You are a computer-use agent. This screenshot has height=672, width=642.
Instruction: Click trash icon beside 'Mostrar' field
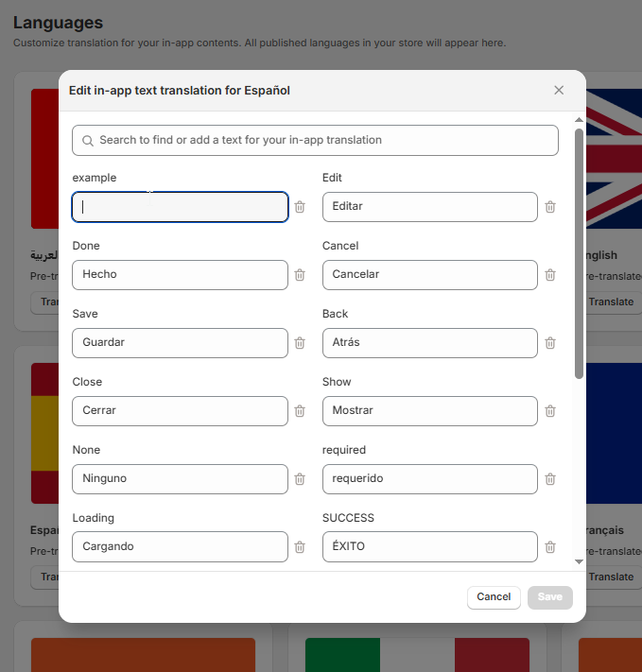tap(550, 411)
